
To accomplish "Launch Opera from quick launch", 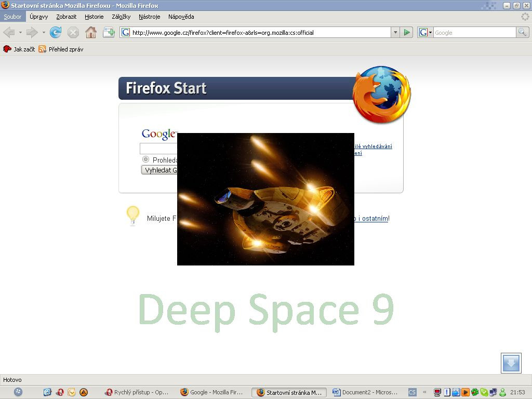I will tap(60, 392).
